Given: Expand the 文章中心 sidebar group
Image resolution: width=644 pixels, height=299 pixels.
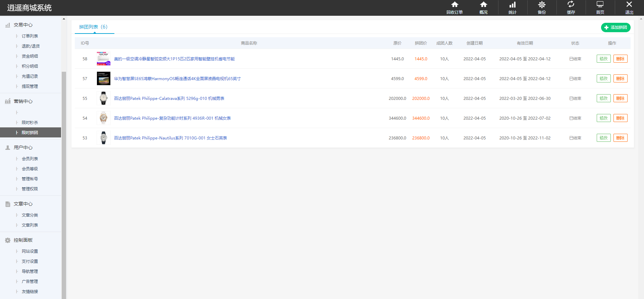Looking at the screenshot, I should click(23, 204).
